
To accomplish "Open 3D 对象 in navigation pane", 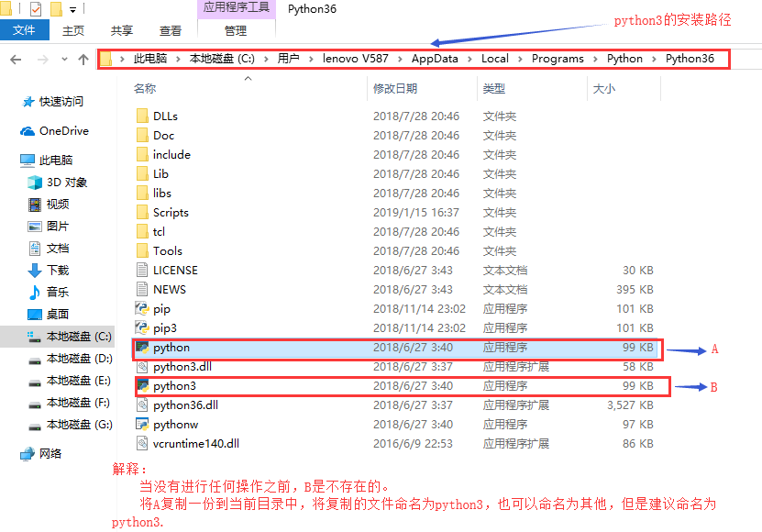I will [58, 183].
